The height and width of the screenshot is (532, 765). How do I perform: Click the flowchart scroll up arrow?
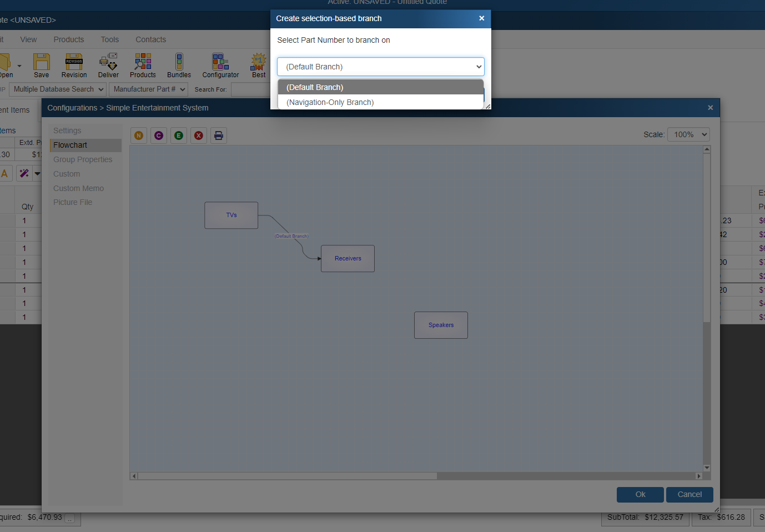707,149
